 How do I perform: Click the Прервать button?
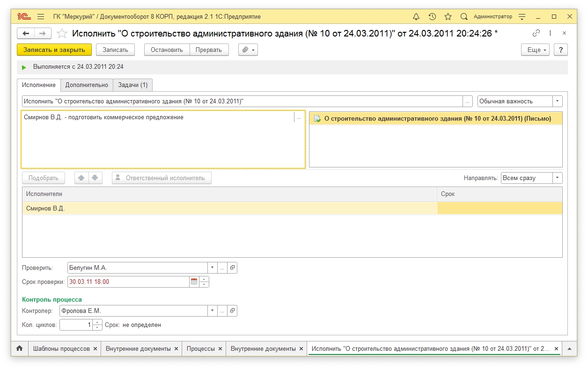209,50
